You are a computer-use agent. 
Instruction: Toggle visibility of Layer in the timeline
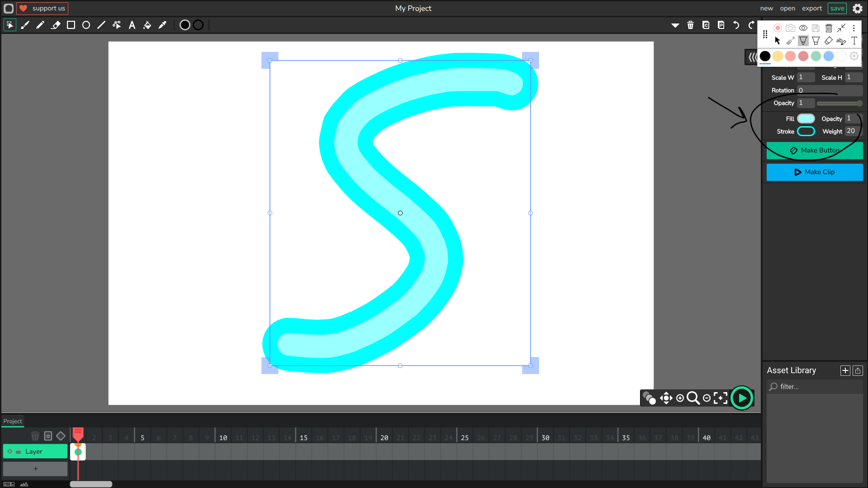[10, 451]
